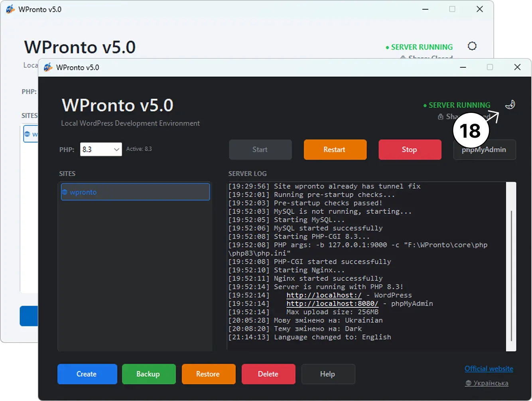Click the globe icon beside wpronto

[65, 192]
